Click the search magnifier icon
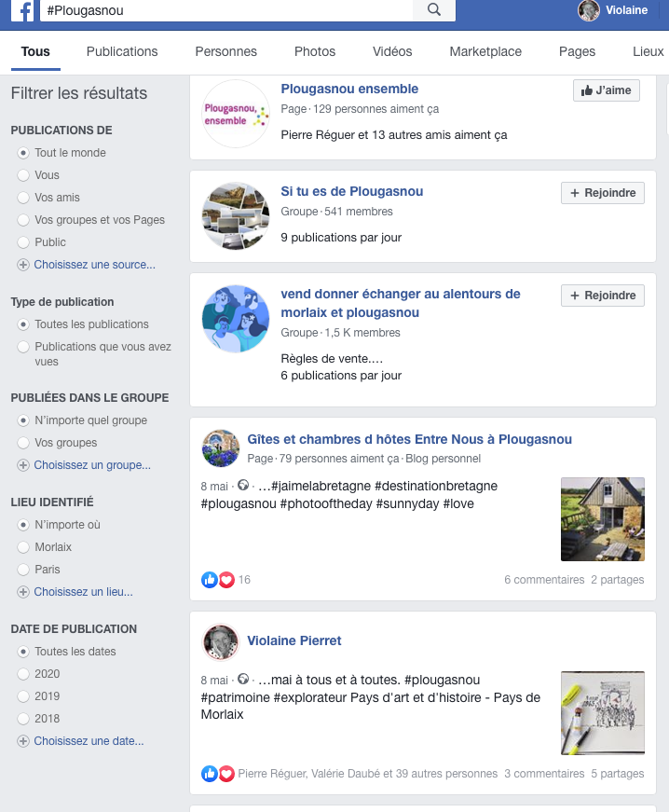 (x=434, y=10)
